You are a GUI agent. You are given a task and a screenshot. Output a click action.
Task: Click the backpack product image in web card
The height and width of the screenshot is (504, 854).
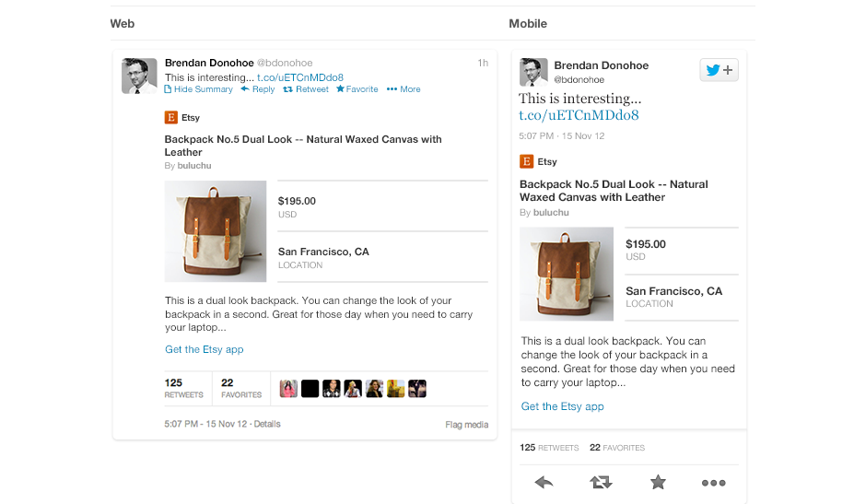pos(216,231)
